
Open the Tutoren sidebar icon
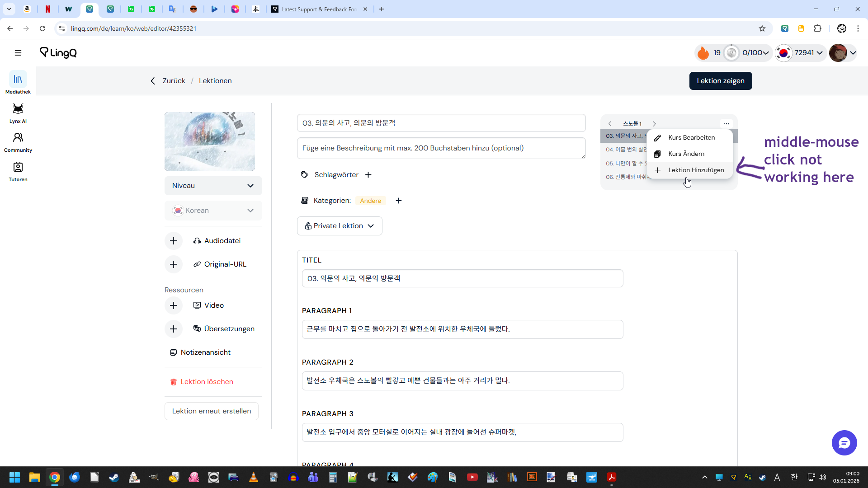coord(18,168)
